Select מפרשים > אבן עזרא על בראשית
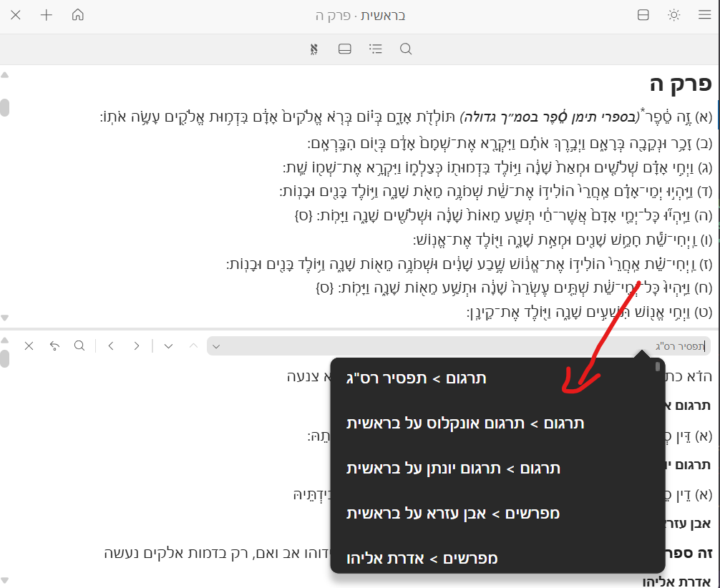Viewport: 720px width, 588px height. click(x=452, y=513)
